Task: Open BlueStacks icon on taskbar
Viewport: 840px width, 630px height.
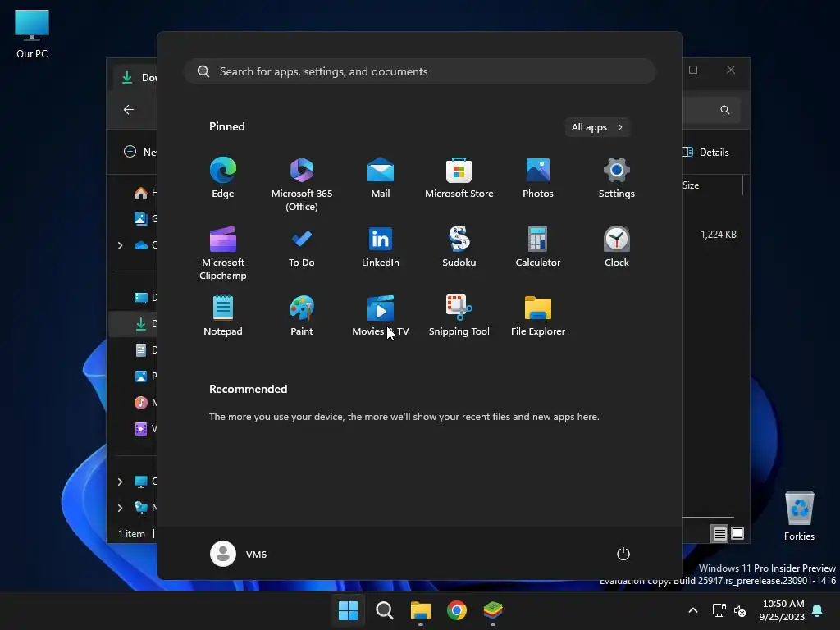Action: click(x=493, y=610)
